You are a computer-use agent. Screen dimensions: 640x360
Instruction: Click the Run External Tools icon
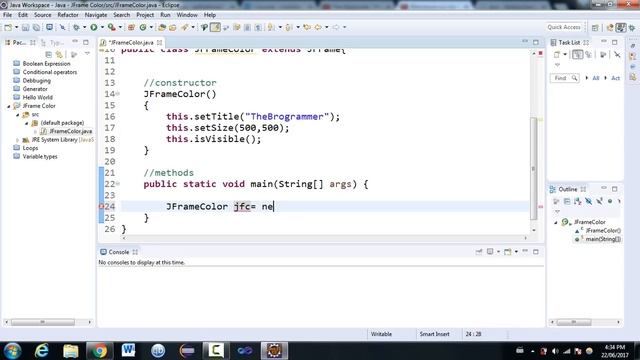click(111, 27)
